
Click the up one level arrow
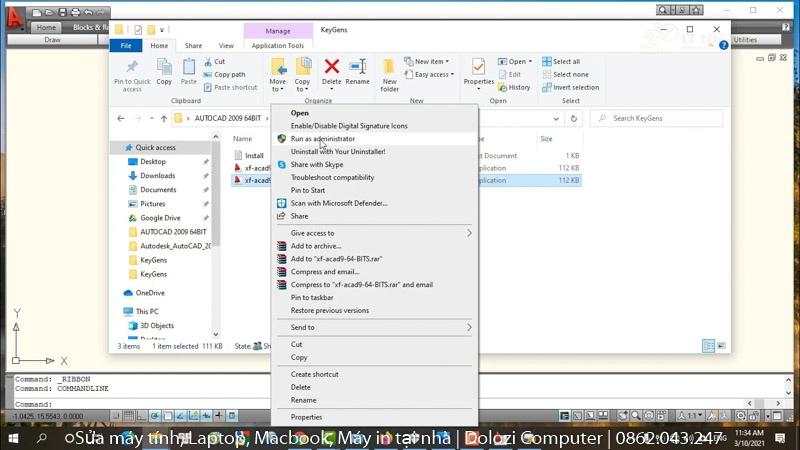164,118
